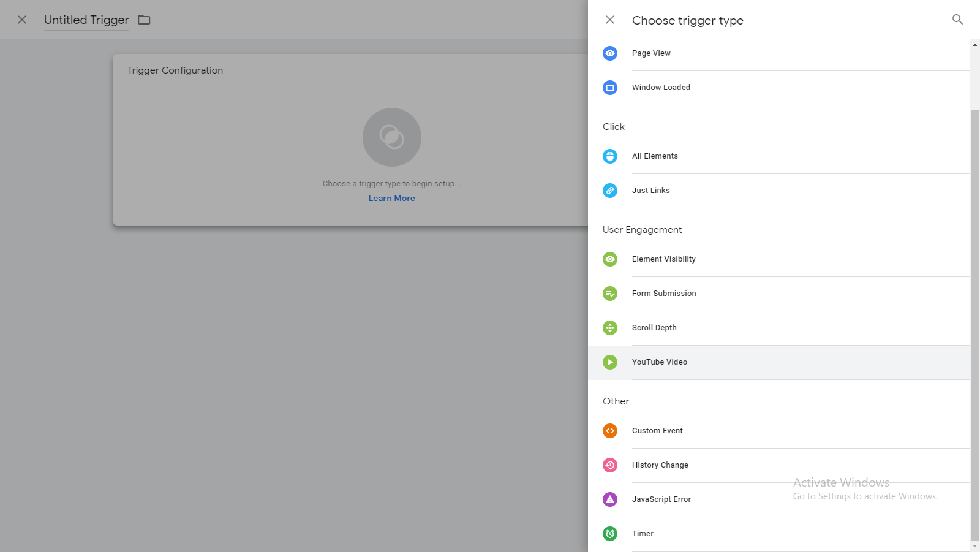Open search in the trigger type panel
The height and width of the screenshot is (554, 980).
coord(957,20)
